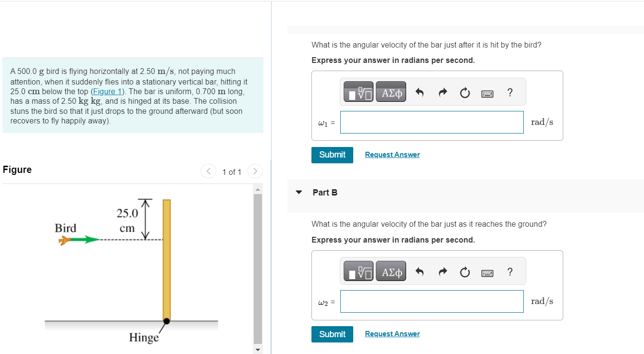
Task: Open keyboard shortcuts icon for ω1
Action: click(487, 93)
